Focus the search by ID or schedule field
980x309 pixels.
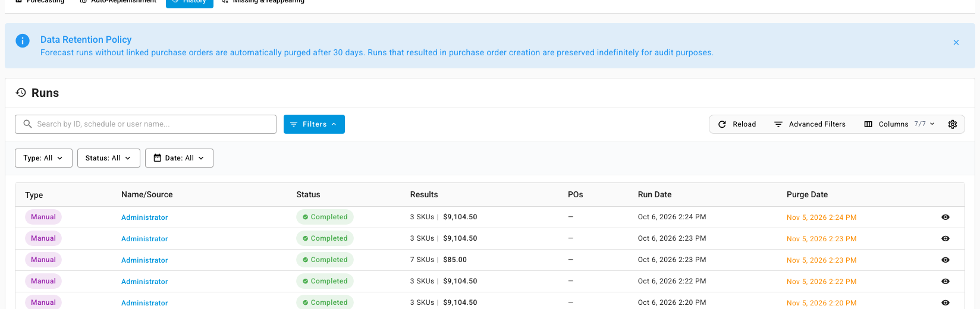[146, 124]
